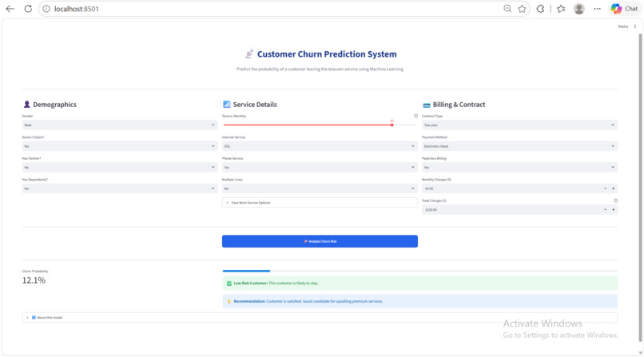Open the browser extensions puzzle icon
644x357 pixels.
540,9
